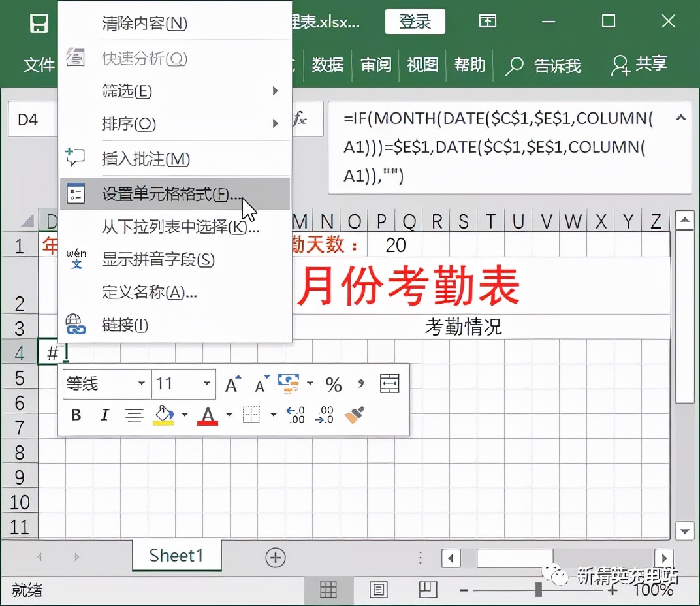This screenshot has height=606, width=700.
Task: Expand the 筛选 submenu arrow
Action: pyautogui.click(x=275, y=91)
